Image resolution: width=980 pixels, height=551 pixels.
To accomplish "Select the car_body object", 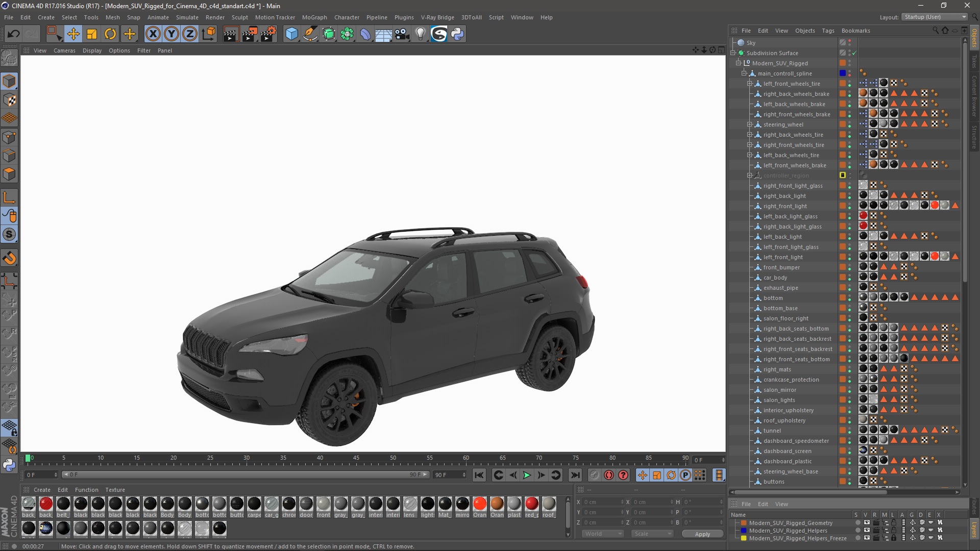I will coord(775,278).
